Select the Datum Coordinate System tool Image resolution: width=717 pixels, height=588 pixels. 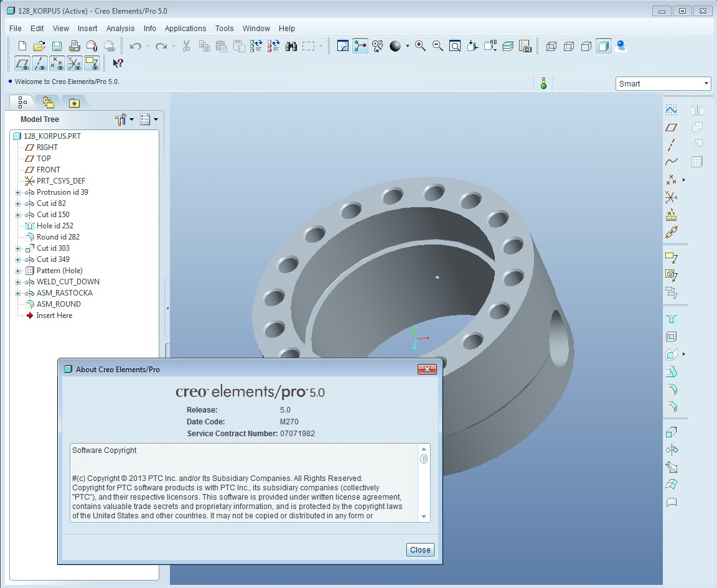click(672, 197)
